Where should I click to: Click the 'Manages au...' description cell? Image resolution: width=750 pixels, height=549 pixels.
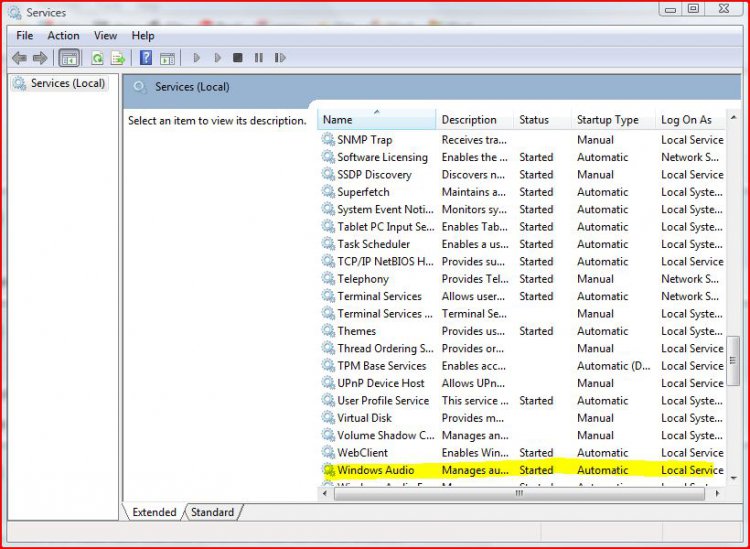tap(475, 470)
